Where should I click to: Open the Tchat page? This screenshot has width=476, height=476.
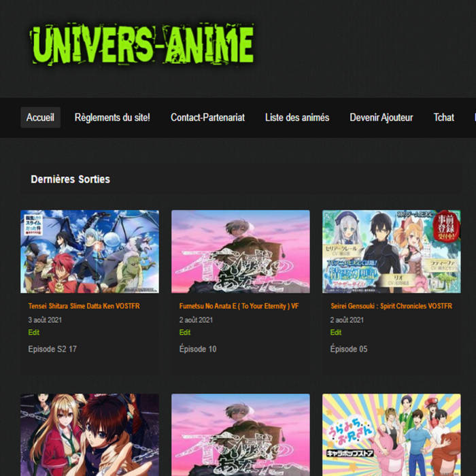[x=443, y=118]
